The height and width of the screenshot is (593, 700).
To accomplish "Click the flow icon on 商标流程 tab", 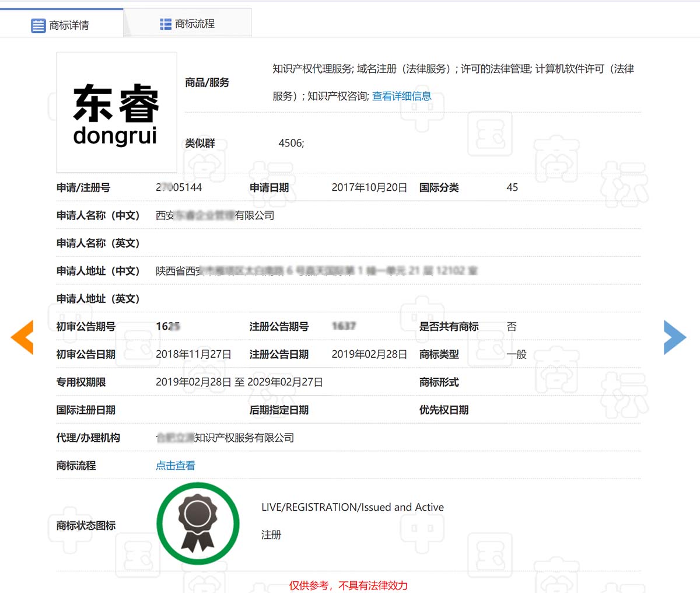I will [166, 24].
